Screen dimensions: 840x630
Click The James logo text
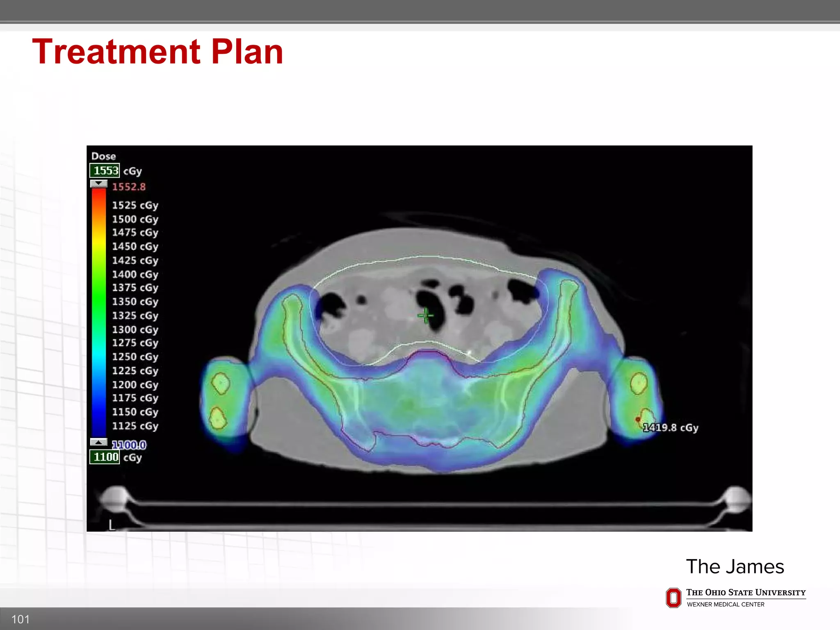pyautogui.click(x=735, y=566)
